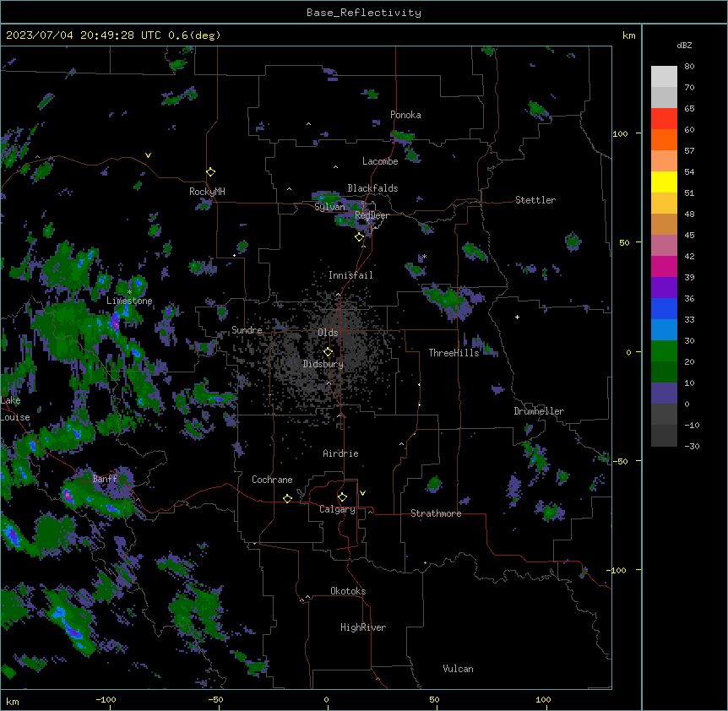Select the magenta 39-42 dBZ legend swatch
This screenshot has height=711, width=728.
[664, 266]
